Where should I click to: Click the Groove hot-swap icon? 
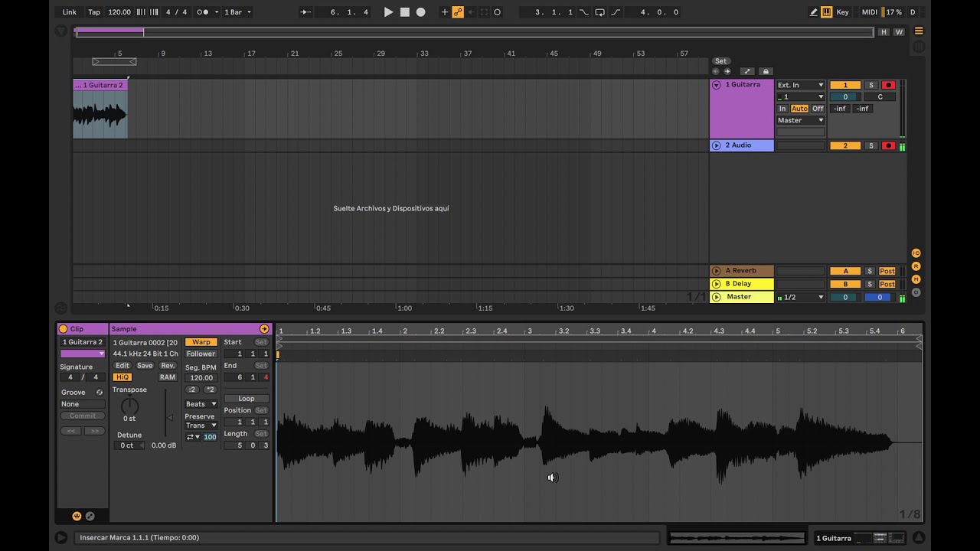point(100,393)
